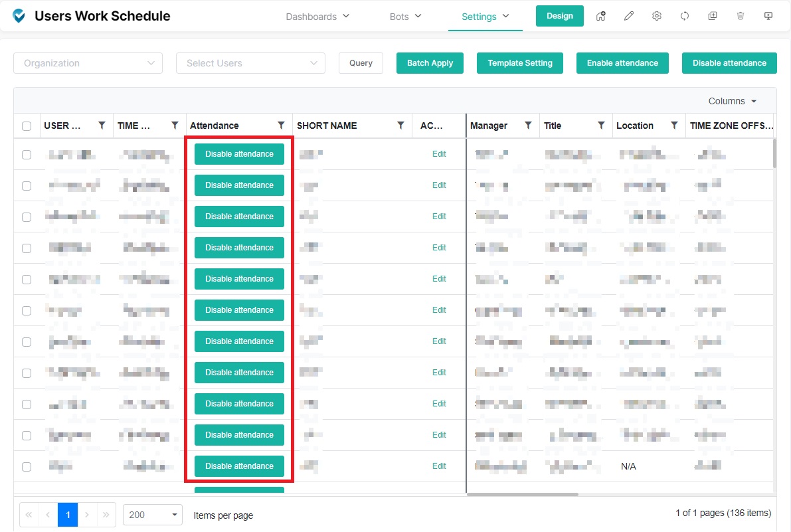
Task: Click the pencil edit icon in header
Action: [x=629, y=16]
